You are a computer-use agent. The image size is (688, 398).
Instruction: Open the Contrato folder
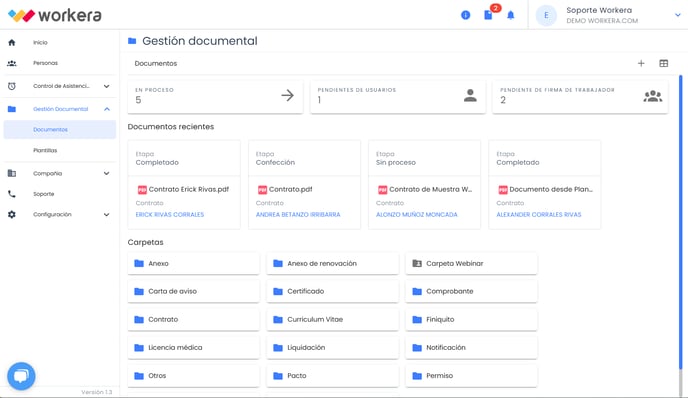[194, 319]
